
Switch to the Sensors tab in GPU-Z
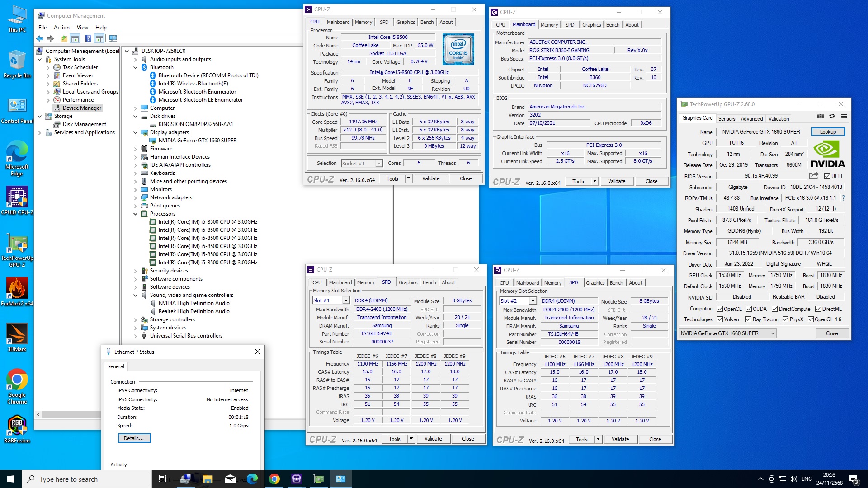726,119
